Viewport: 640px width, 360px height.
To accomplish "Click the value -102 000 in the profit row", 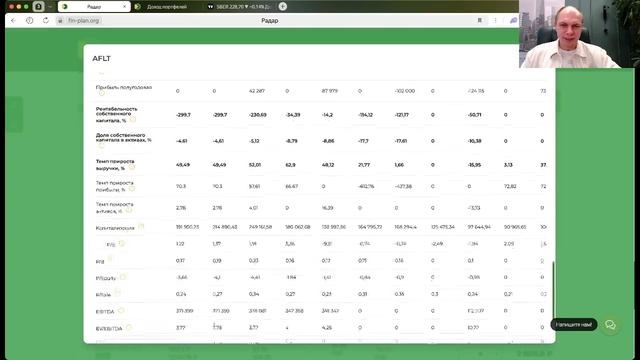I will pos(404,91).
